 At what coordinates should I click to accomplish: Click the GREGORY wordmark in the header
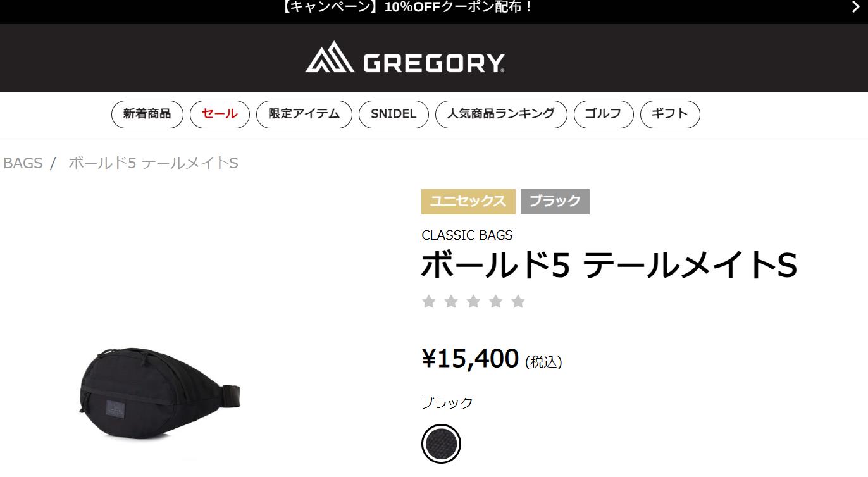(433, 63)
